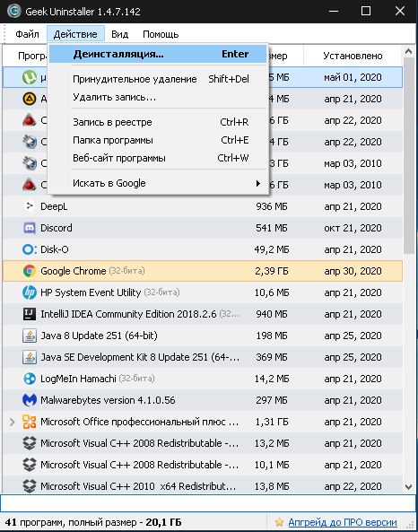Click the Discord app icon
This screenshot has height=532, width=418.
30,228
